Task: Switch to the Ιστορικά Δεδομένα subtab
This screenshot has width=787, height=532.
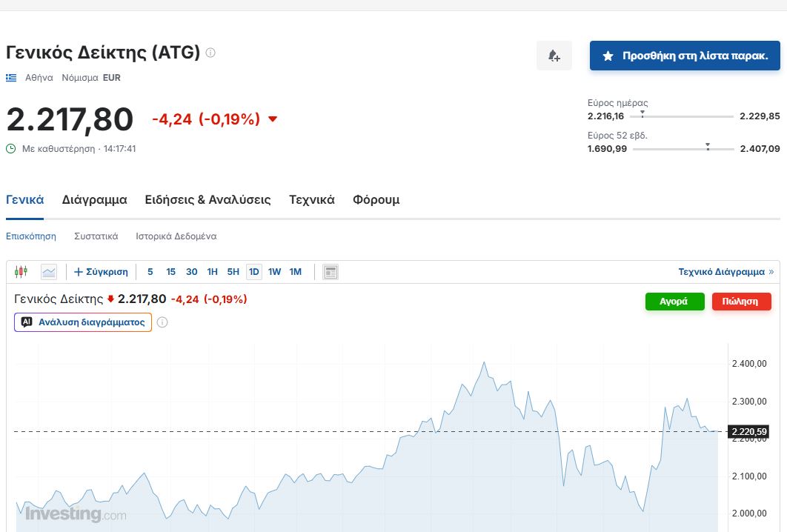Action: 176,236
